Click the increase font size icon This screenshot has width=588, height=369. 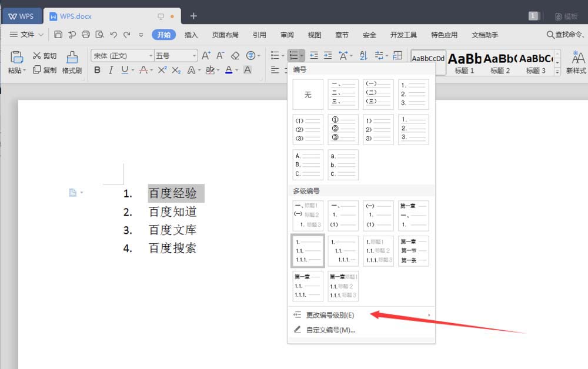tap(206, 56)
